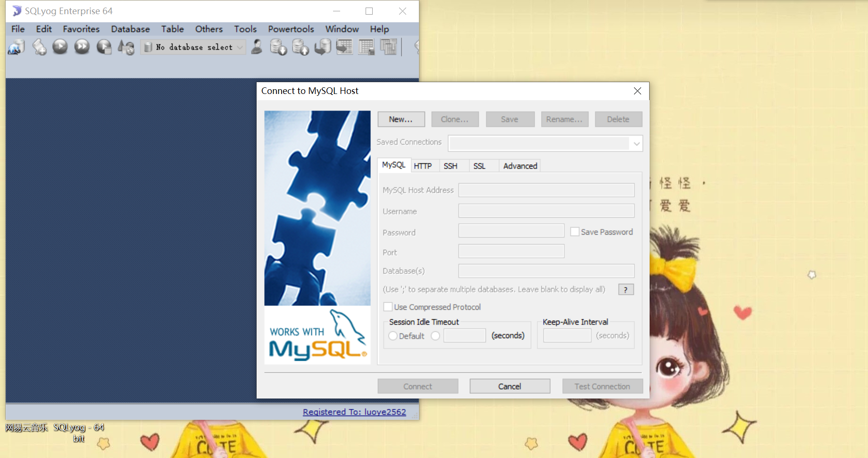
Task: Minimize the SQLyog Enterprise window
Action: [x=336, y=11]
